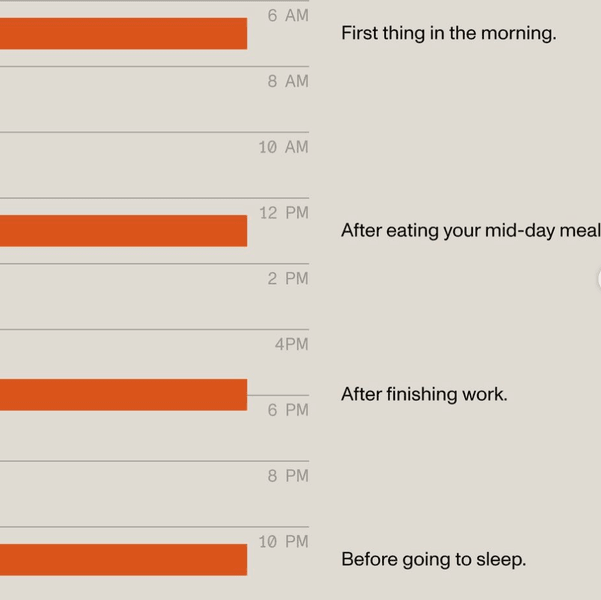
Task: Click 'Before going to sleep.' text
Action: (433, 559)
